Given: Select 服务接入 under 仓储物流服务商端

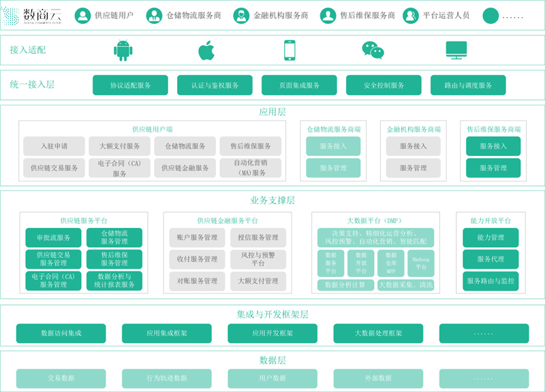Looking at the screenshot, I should tap(334, 145).
